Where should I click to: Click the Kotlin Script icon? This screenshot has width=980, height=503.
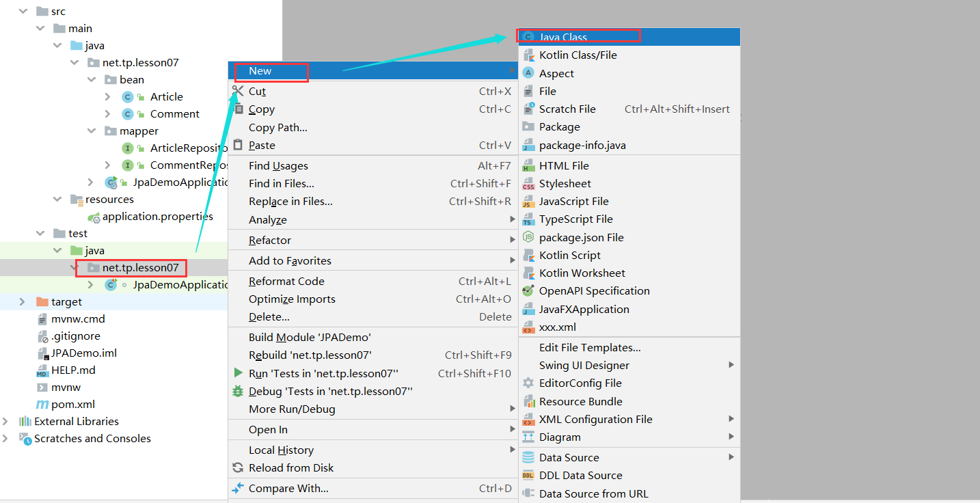[x=528, y=255]
